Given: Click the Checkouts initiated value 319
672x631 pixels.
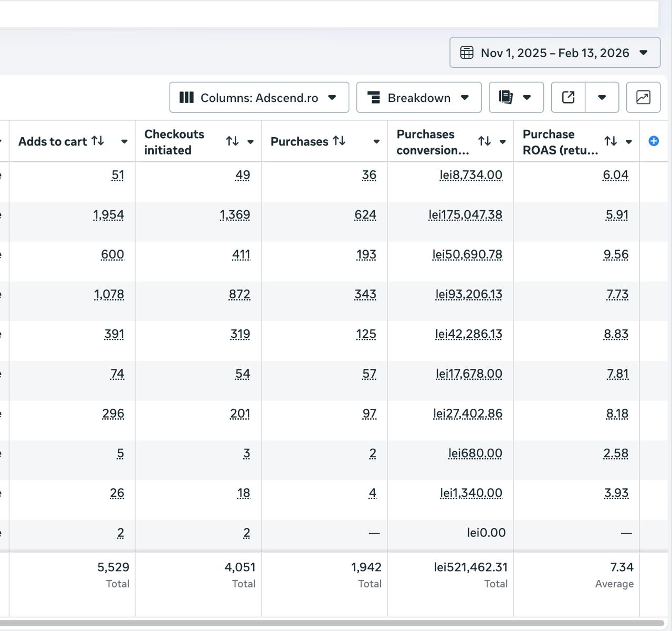Looking at the screenshot, I should [x=240, y=334].
